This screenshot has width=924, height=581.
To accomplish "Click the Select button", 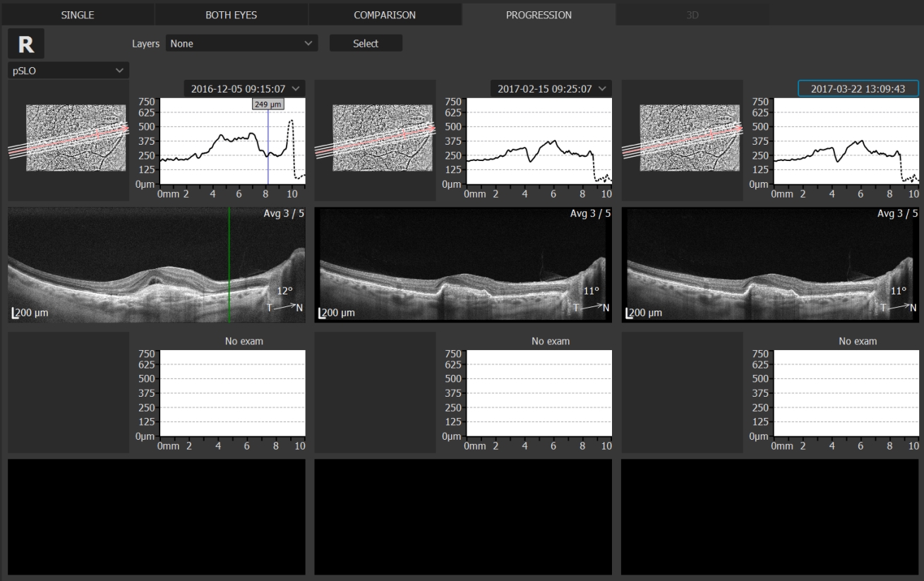I will point(366,44).
